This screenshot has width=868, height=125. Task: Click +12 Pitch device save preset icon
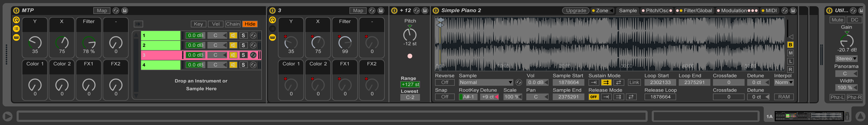[x=425, y=10]
